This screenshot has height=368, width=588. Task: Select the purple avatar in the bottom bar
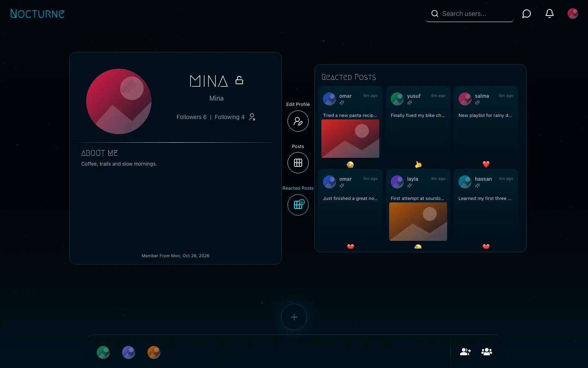tap(129, 352)
